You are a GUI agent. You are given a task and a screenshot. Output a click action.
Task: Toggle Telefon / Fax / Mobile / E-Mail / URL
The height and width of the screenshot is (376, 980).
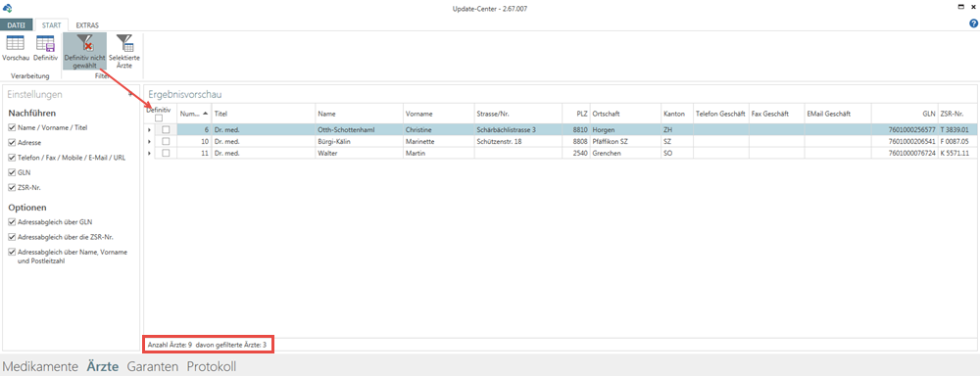[x=12, y=158]
